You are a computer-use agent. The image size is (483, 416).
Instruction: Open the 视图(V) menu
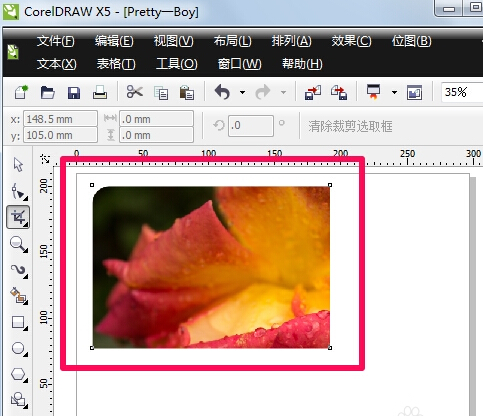coord(173,41)
